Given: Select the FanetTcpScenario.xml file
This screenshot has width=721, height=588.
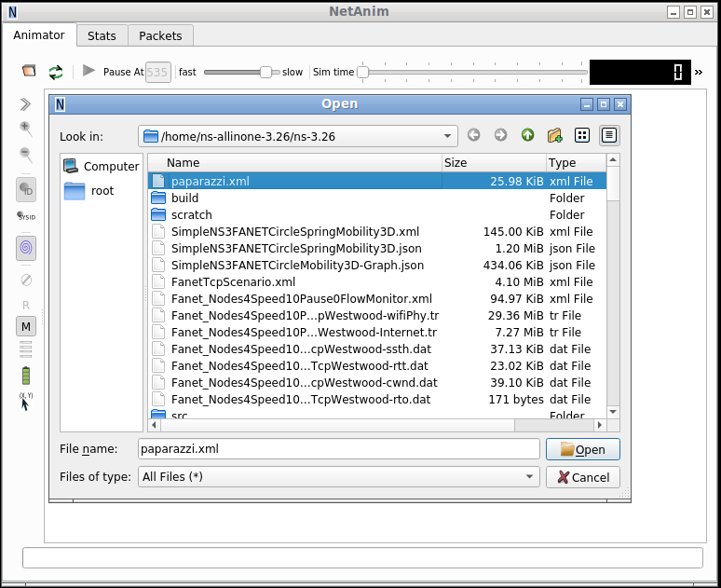Looking at the screenshot, I should coord(377,282).
